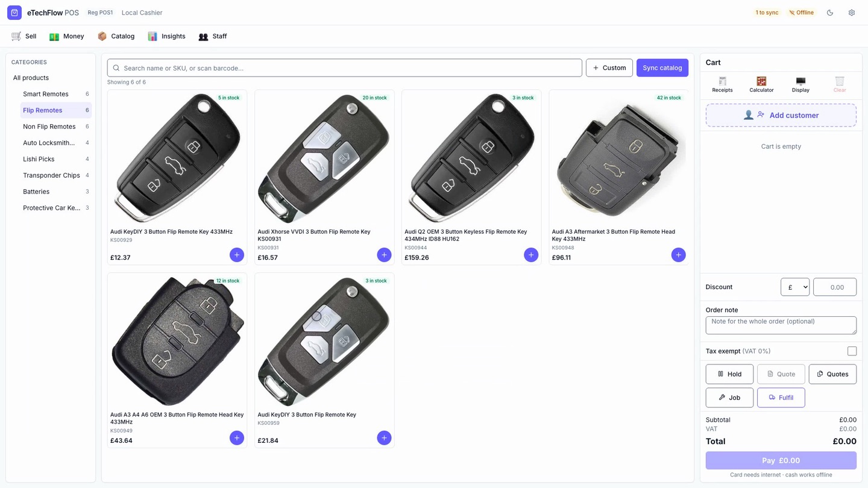The width and height of the screenshot is (868, 488).
Task: Click the Pay £0.00 button
Action: [x=781, y=460]
